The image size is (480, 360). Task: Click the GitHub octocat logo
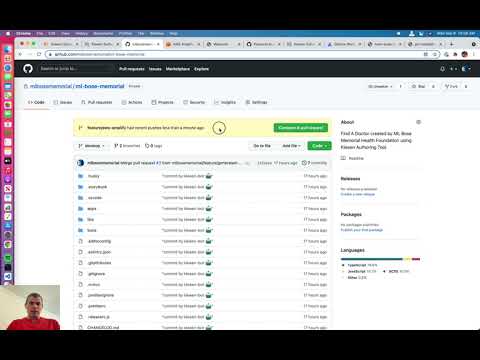pyautogui.click(x=28, y=69)
